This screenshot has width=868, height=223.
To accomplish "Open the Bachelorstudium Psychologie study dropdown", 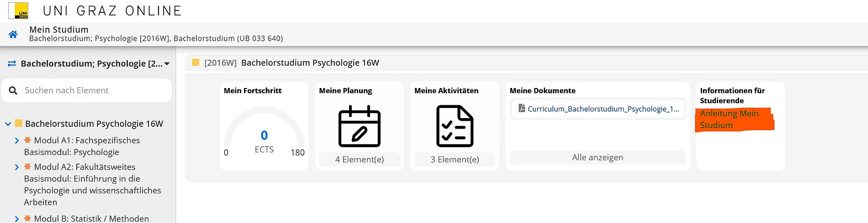I will (x=167, y=64).
